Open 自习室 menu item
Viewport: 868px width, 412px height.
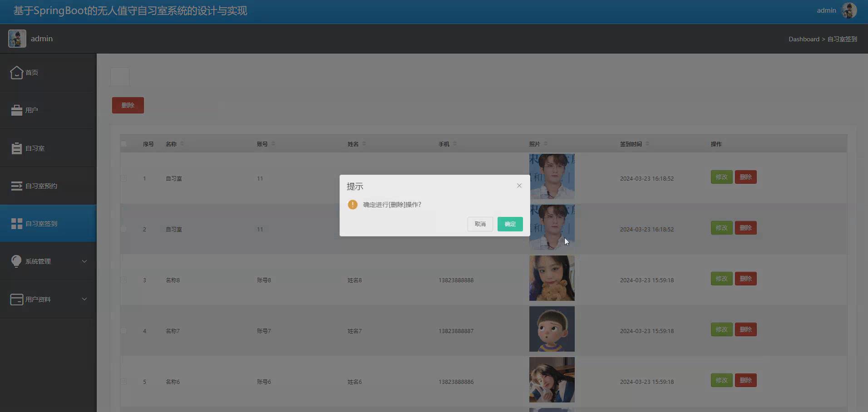pos(48,148)
